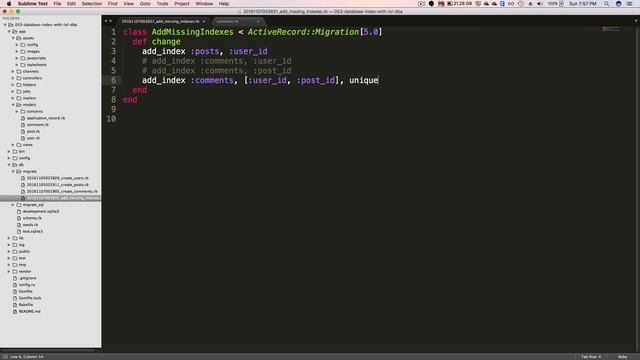The image size is (640, 360).
Task: Close the add_missing_indexes.rb tab
Action: pyautogui.click(x=204, y=21)
